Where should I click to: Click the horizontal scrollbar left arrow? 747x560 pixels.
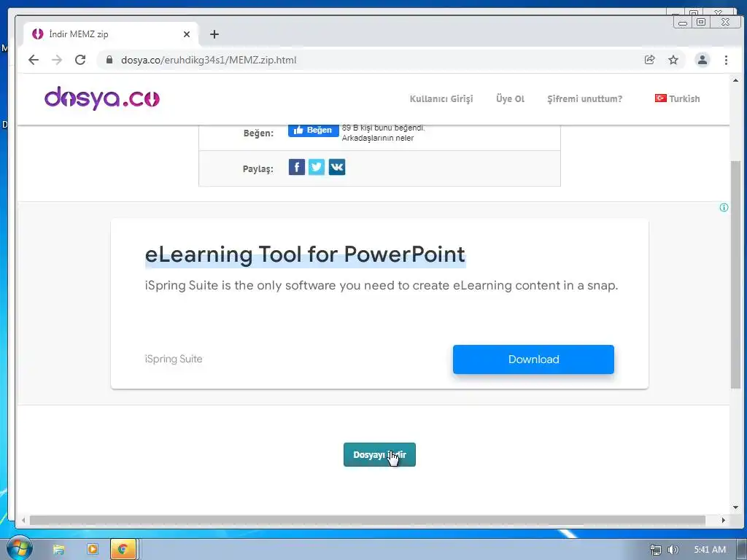click(23, 520)
